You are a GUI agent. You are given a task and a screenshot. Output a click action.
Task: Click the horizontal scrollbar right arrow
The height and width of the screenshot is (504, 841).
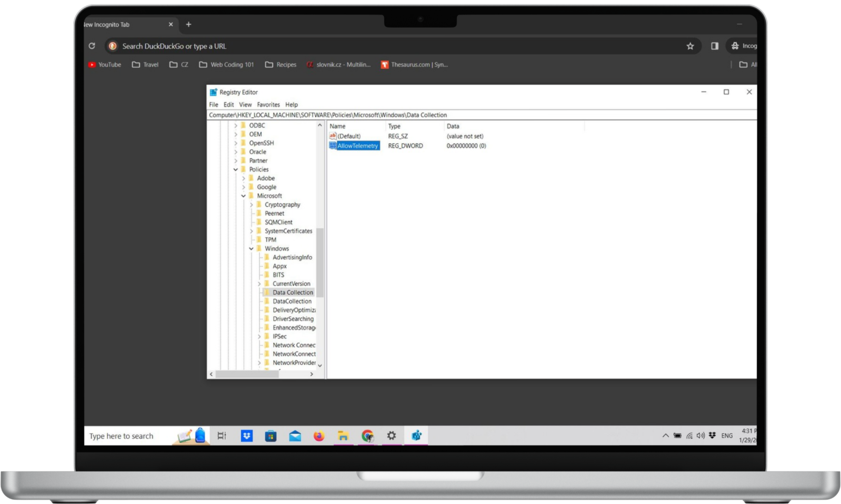click(x=312, y=374)
